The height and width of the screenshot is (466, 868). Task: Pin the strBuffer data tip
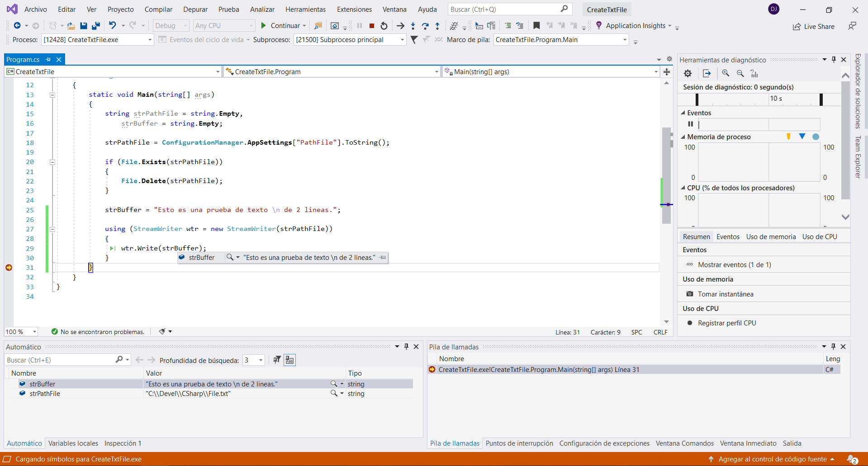click(383, 258)
